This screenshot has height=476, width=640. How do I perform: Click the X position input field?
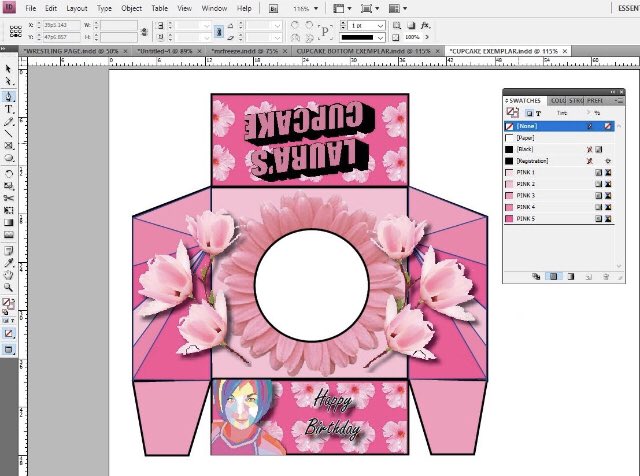61,25
